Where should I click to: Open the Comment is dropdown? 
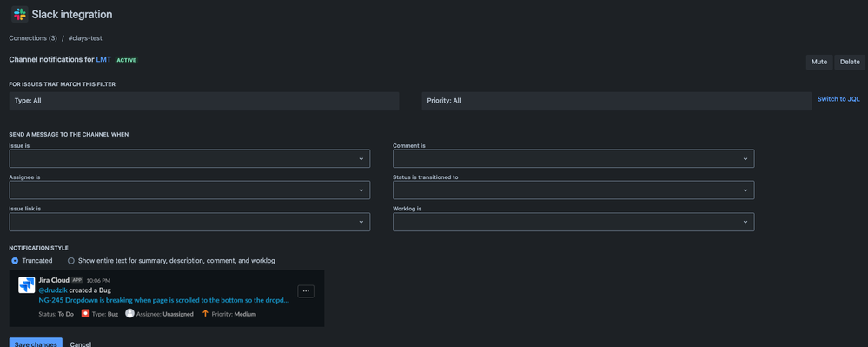point(573,158)
